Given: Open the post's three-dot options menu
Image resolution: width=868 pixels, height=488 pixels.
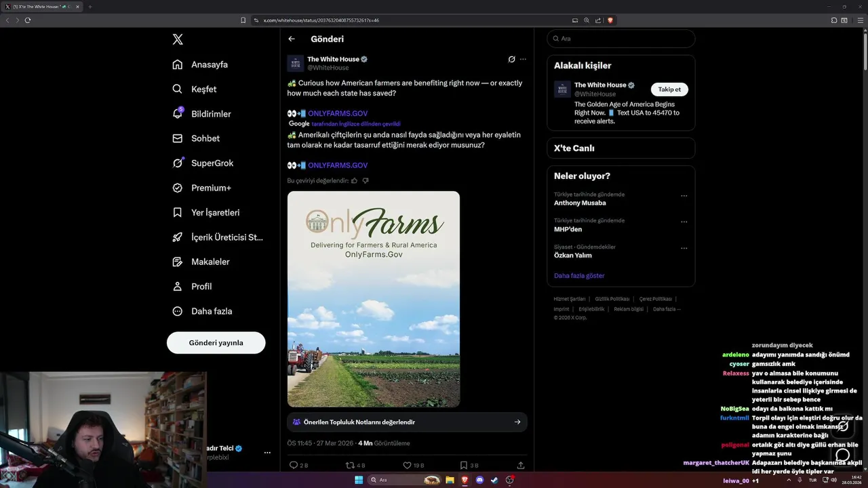Looking at the screenshot, I should coord(523,59).
